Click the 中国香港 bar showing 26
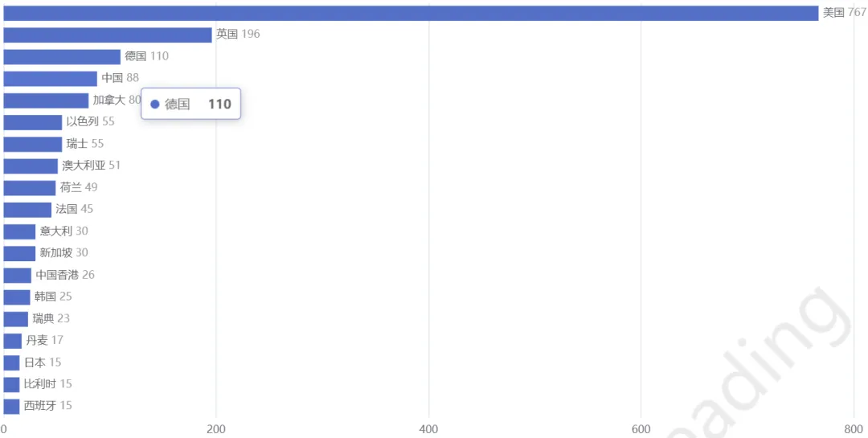The height and width of the screenshot is (438, 868). (x=17, y=275)
